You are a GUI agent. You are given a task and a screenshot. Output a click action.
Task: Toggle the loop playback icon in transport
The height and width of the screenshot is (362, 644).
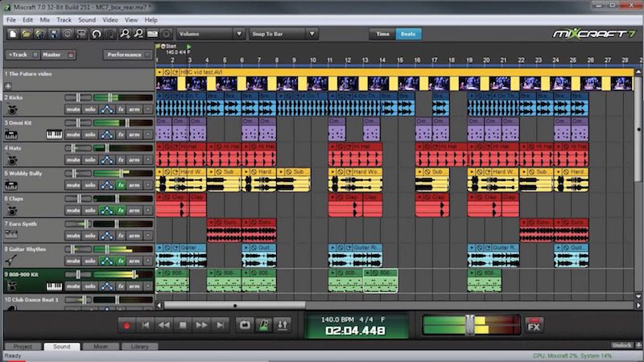point(245,325)
